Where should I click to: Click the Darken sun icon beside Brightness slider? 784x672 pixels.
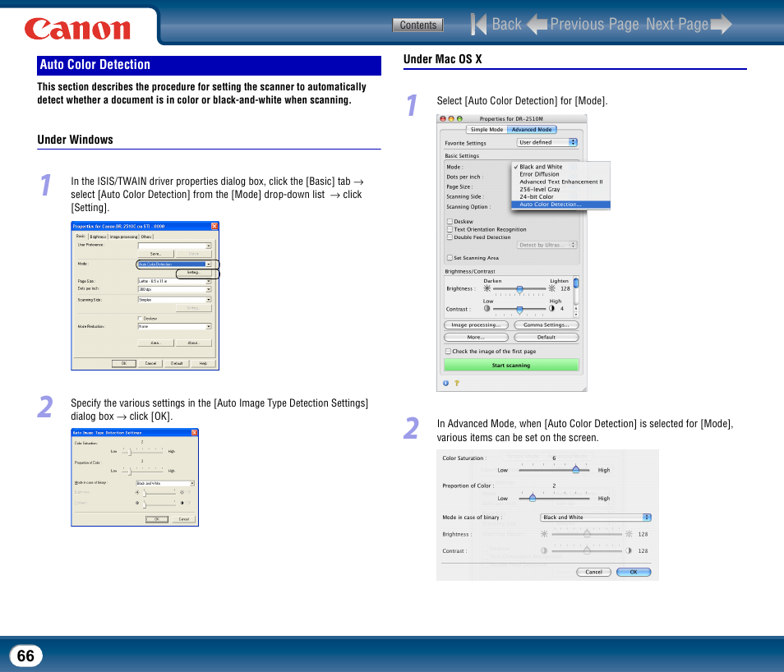[x=487, y=288]
